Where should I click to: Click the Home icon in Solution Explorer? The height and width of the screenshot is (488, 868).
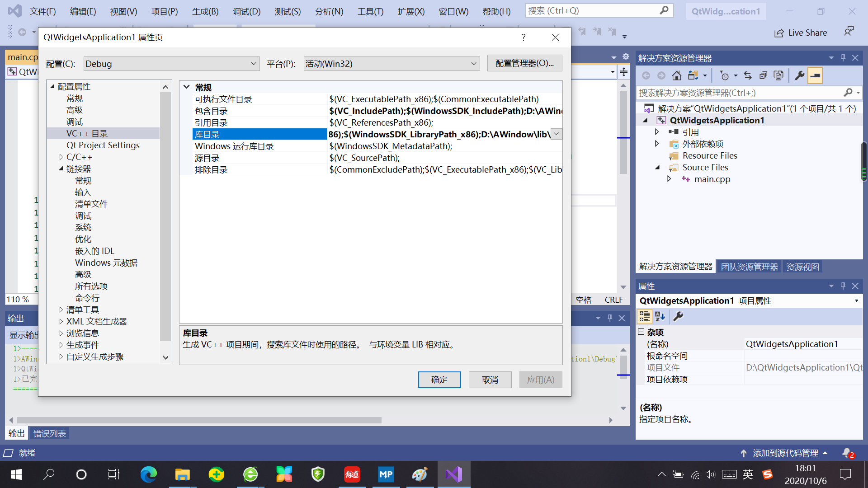pos(676,75)
